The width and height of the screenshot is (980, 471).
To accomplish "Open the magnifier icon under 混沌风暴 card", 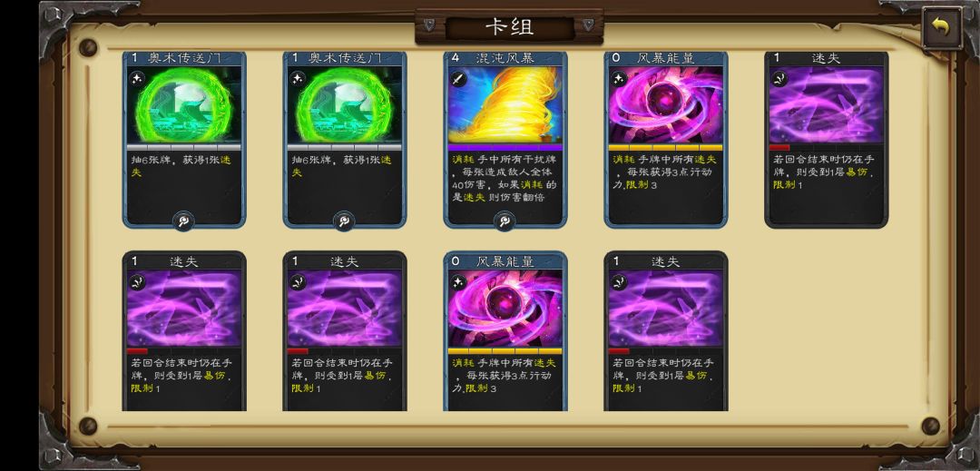I will [505, 221].
